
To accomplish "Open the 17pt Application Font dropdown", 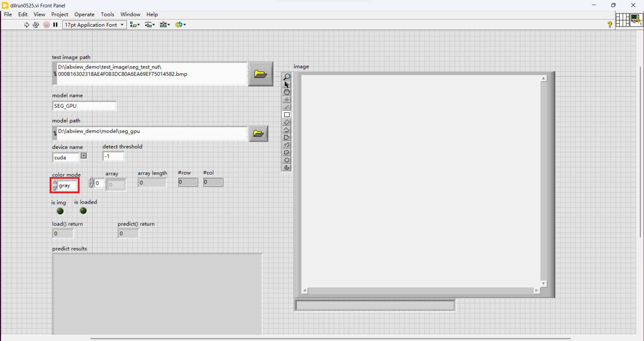I will click(x=94, y=25).
